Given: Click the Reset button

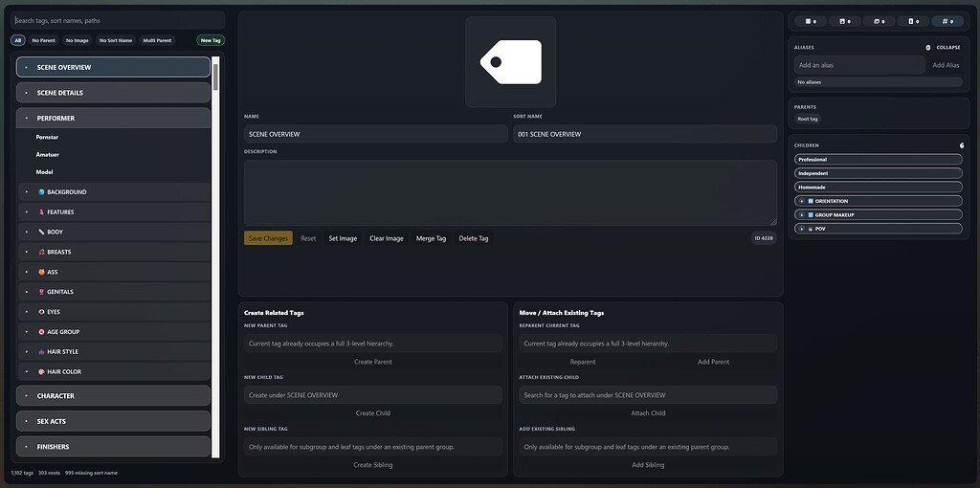Looking at the screenshot, I should (x=308, y=238).
